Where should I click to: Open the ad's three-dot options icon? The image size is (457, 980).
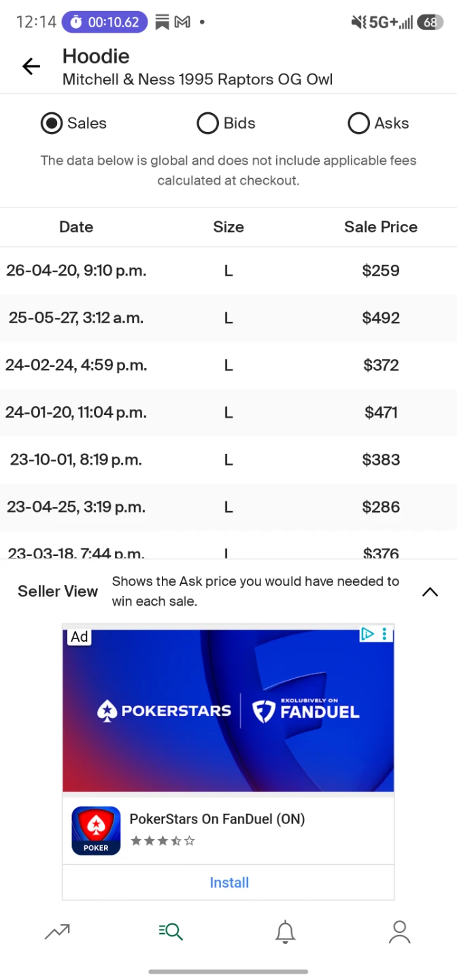tap(385, 634)
